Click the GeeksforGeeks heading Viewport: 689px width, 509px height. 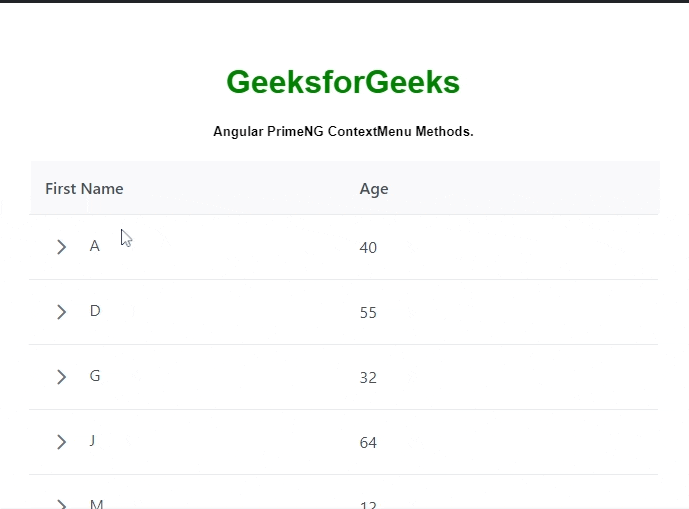(x=343, y=82)
